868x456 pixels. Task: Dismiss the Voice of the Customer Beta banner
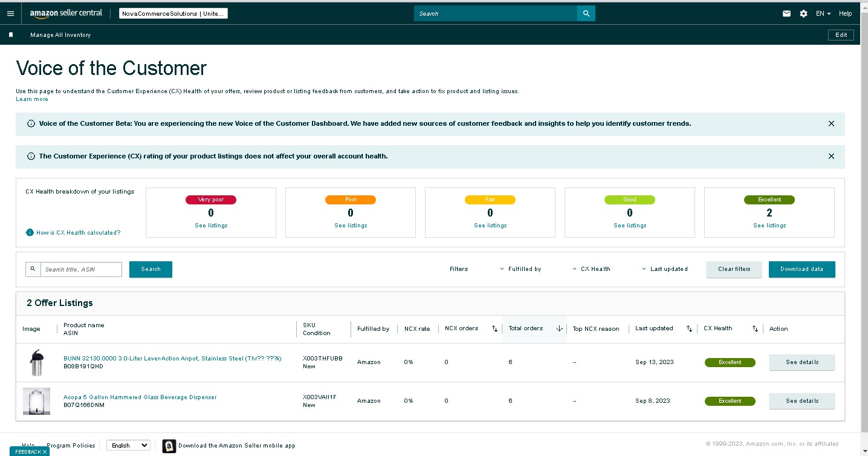tap(831, 123)
